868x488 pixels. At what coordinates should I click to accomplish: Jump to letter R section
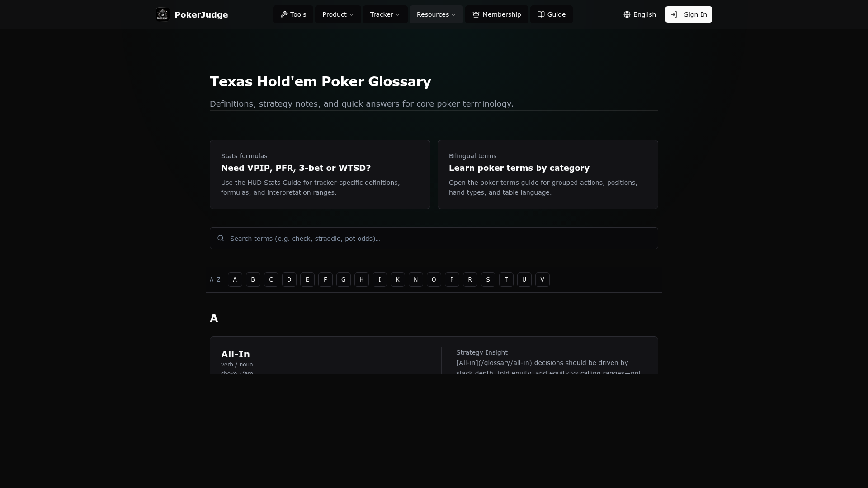pos(470,280)
